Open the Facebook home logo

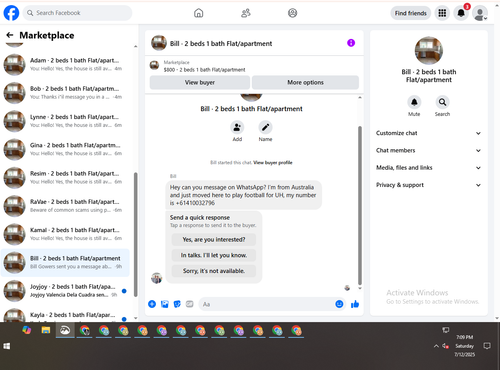pos(11,13)
